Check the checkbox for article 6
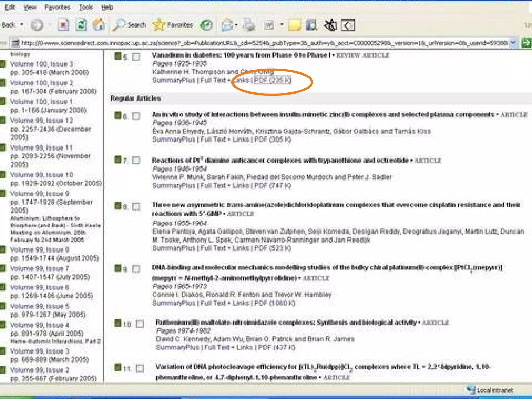 (x=136, y=116)
